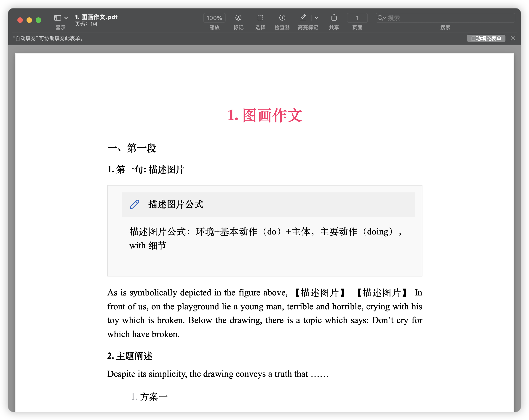The width and height of the screenshot is (529, 420).
Task: Click the 100% zoom field
Action: coord(214,18)
